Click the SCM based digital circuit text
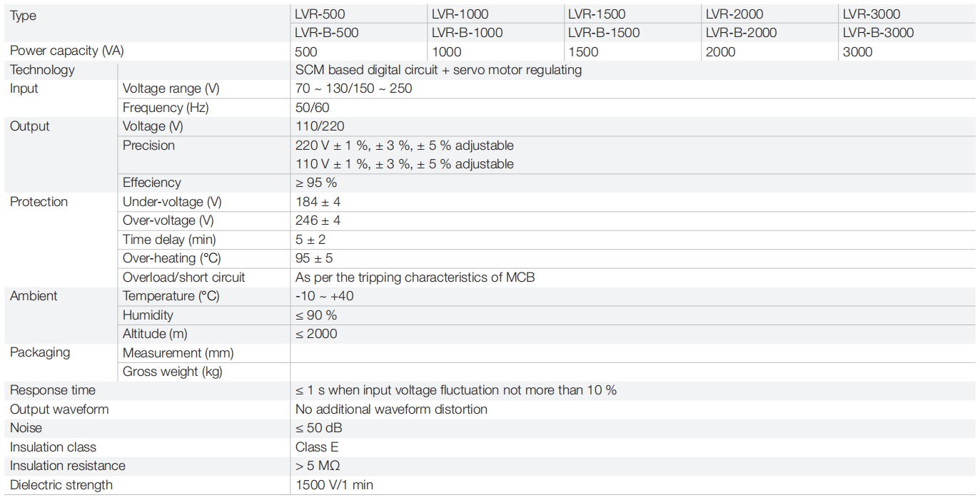980x500 pixels. coord(438,70)
